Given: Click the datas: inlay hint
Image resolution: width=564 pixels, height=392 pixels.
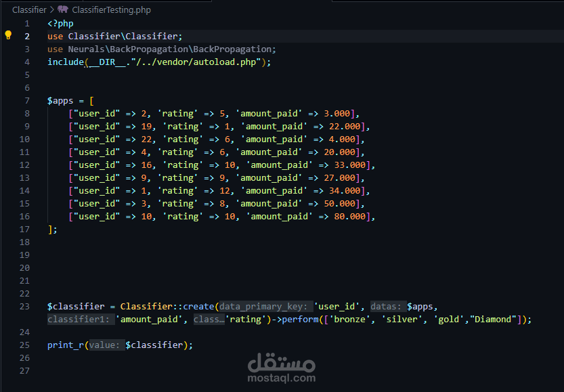Looking at the screenshot, I should (x=389, y=307).
